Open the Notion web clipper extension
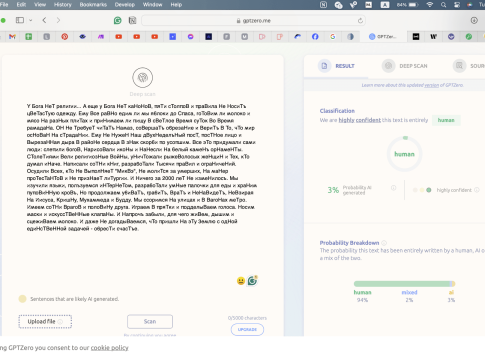The height and width of the screenshot is (360, 485). tap(133, 20)
